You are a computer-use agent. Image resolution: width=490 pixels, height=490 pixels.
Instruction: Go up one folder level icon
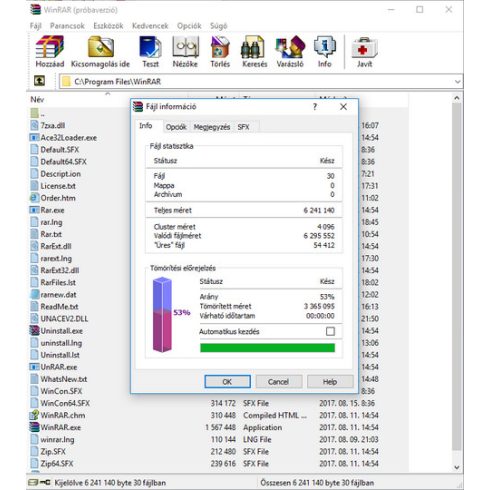(39, 81)
